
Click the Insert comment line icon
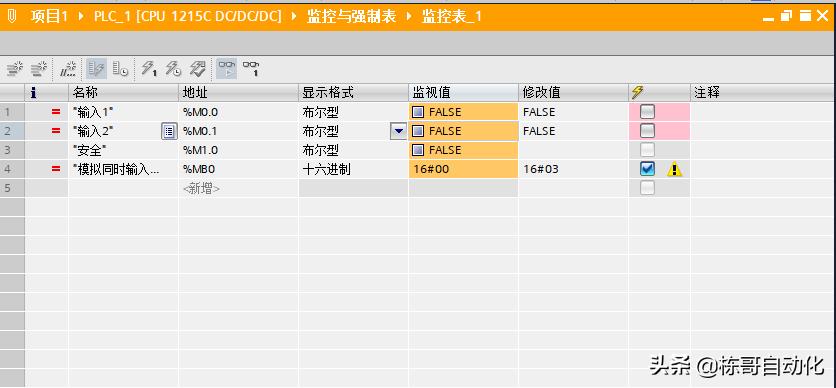(x=68, y=69)
